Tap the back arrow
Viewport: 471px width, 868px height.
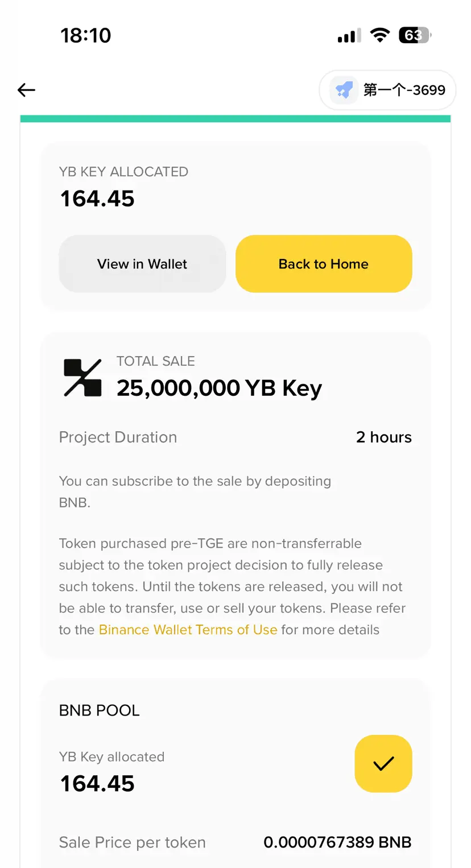pos(27,90)
